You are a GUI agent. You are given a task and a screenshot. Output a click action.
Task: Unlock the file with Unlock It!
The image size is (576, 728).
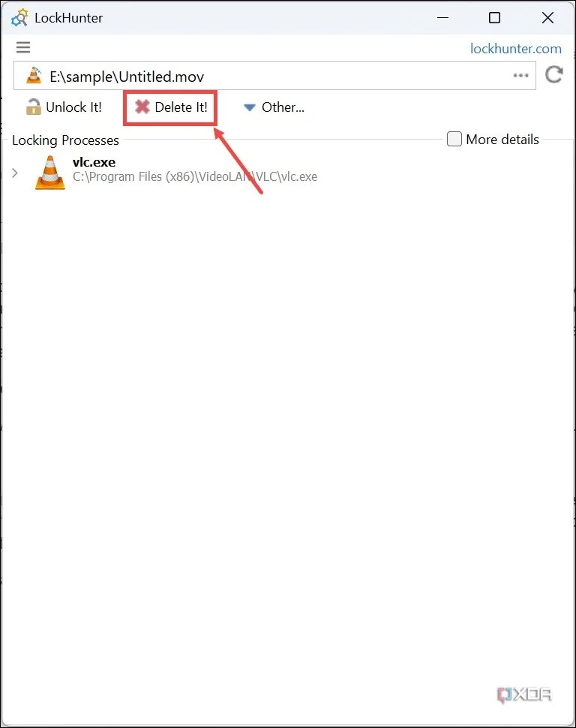[64, 107]
